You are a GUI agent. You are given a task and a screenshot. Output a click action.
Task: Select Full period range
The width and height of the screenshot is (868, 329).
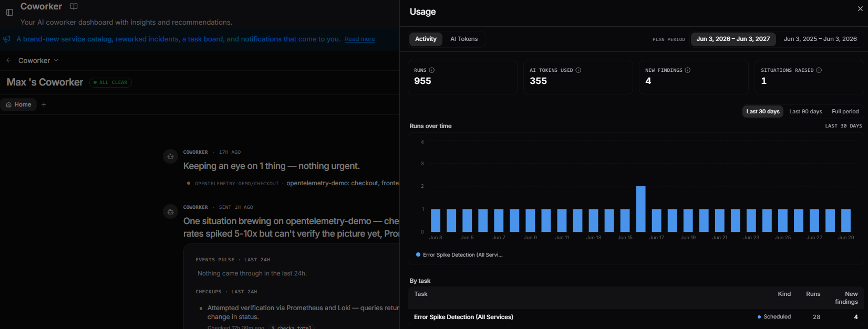click(845, 111)
